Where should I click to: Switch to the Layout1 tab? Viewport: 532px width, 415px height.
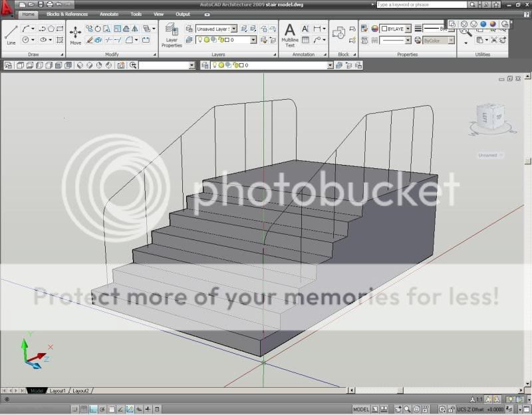(x=58, y=391)
